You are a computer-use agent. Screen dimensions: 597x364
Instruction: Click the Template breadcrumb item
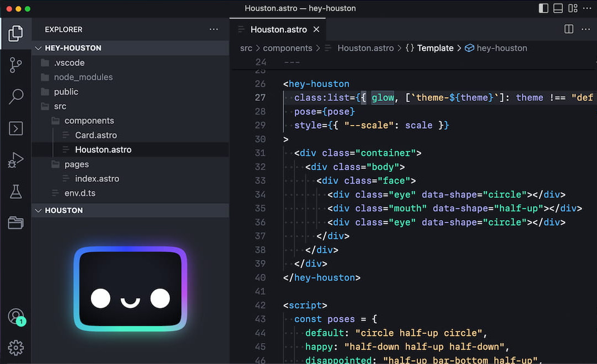pos(435,48)
